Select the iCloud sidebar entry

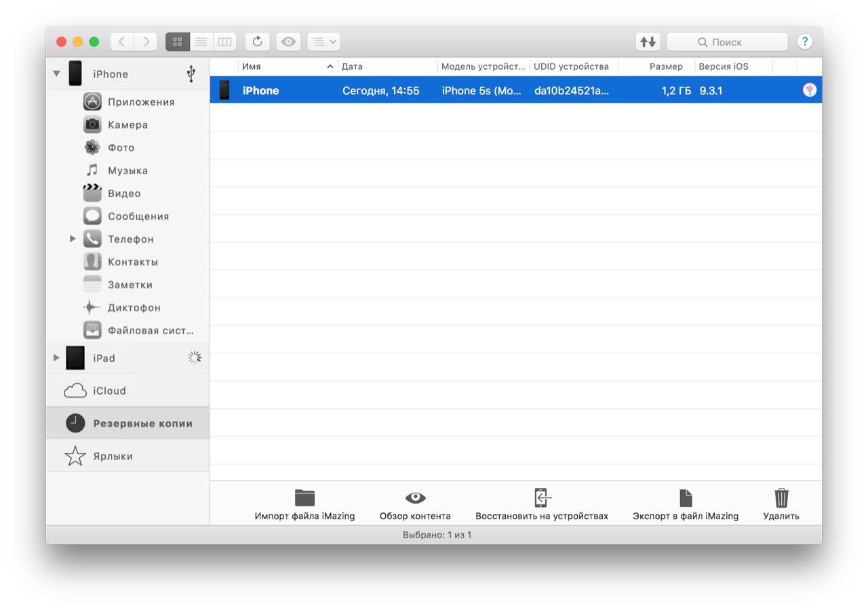click(x=127, y=390)
